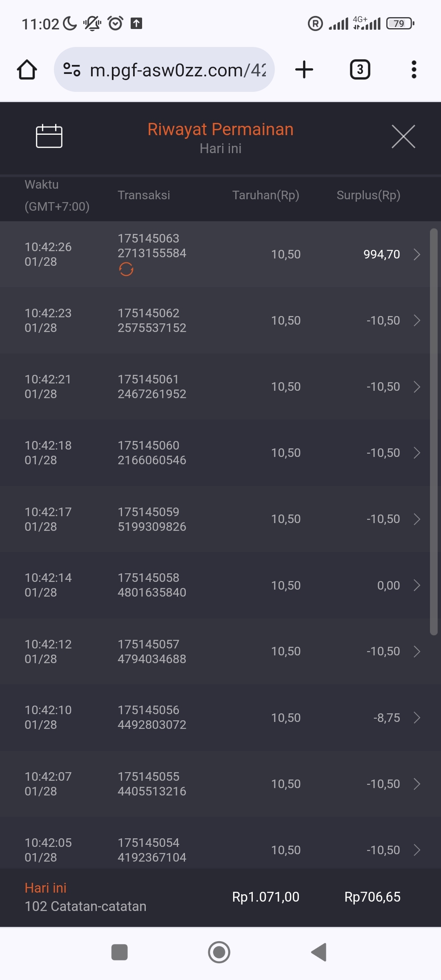Open the browser three-dot menu
The height and width of the screenshot is (980, 441).
tap(414, 69)
